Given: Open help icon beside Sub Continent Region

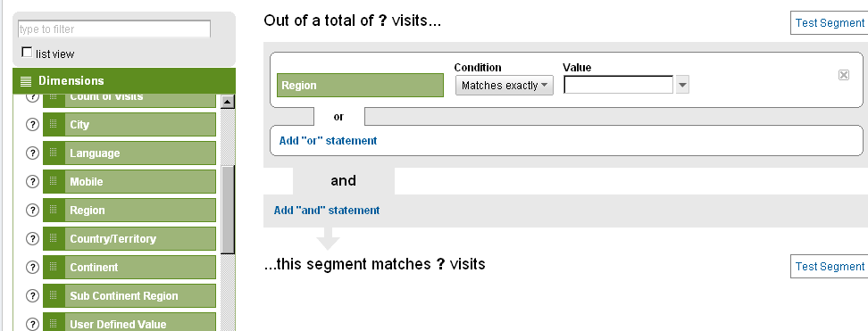Looking at the screenshot, I should pyautogui.click(x=33, y=295).
